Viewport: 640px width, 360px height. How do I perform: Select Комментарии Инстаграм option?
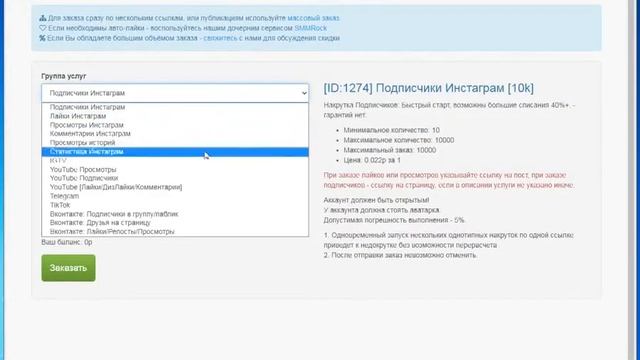175,133
